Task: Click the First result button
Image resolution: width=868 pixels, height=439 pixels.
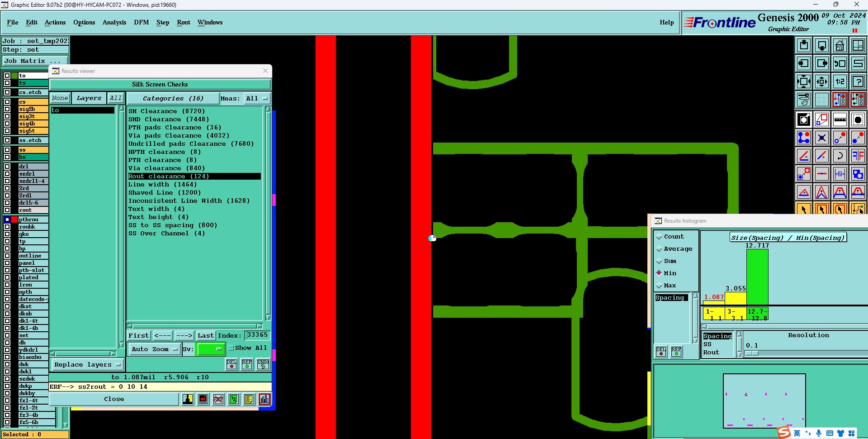Action: click(x=138, y=336)
